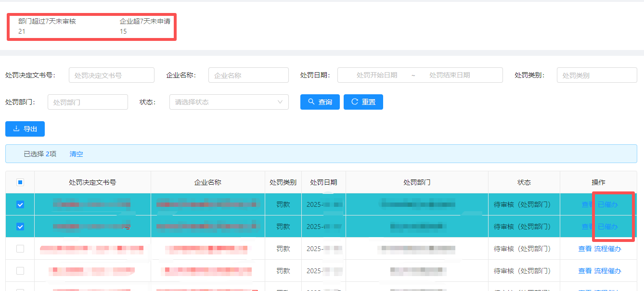The width and height of the screenshot is (644, 291).
Task: Click 流程催办 in the third row
Action: click(607, 249)
